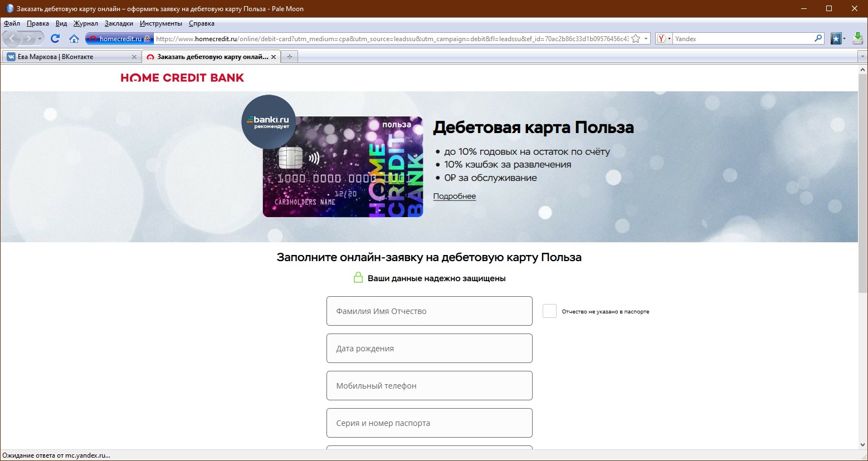
Task: Click the green padlock security icon
Action: coord(359,277)
